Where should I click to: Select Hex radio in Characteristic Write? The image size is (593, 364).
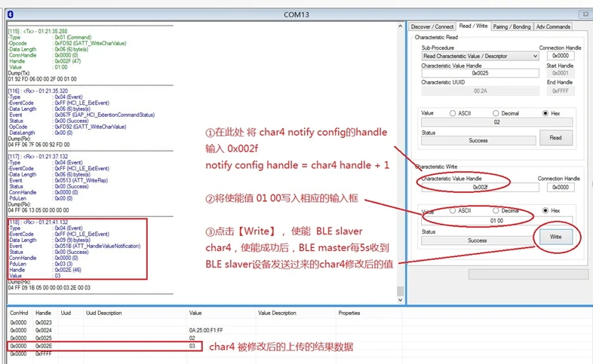545,211
